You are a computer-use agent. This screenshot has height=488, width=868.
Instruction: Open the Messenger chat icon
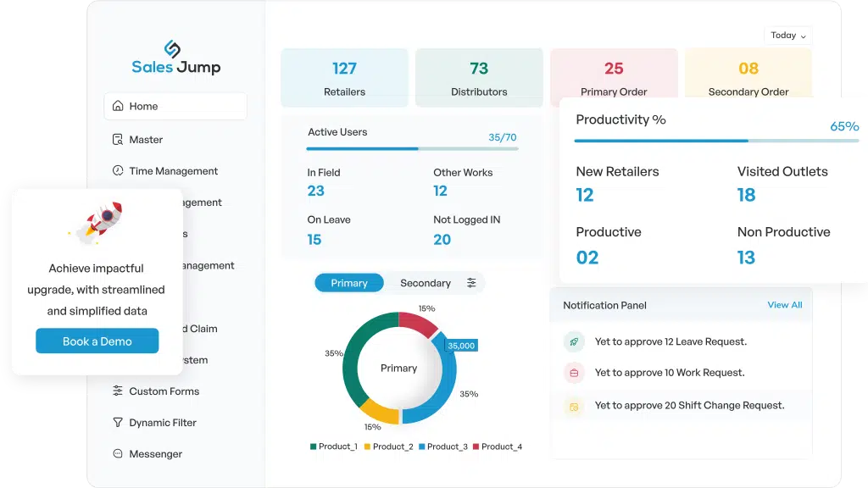pos(118,454)
